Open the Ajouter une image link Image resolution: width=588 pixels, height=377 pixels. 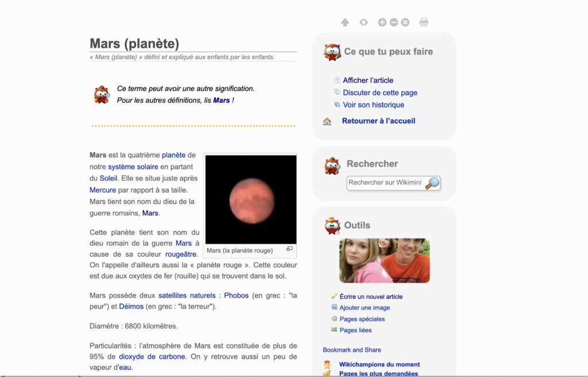point(364,307)
